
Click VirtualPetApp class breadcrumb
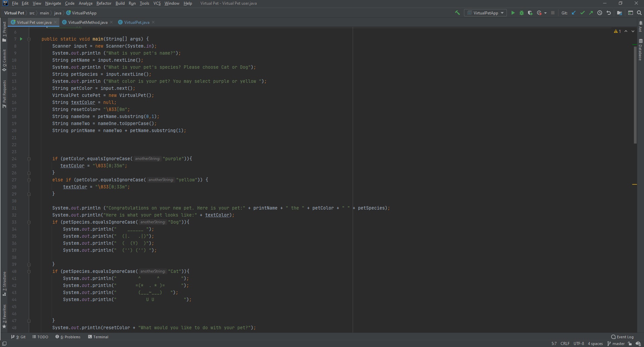coord(81,13)
